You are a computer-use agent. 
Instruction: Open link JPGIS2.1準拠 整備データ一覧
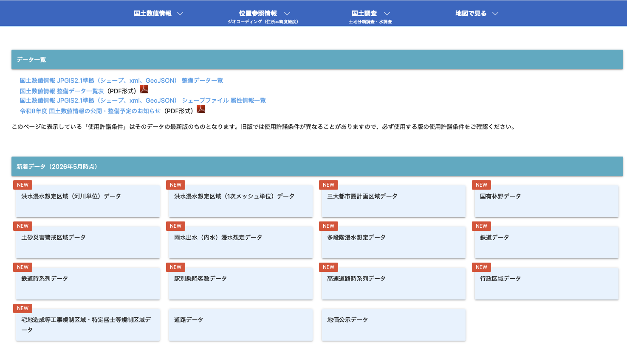121,81
